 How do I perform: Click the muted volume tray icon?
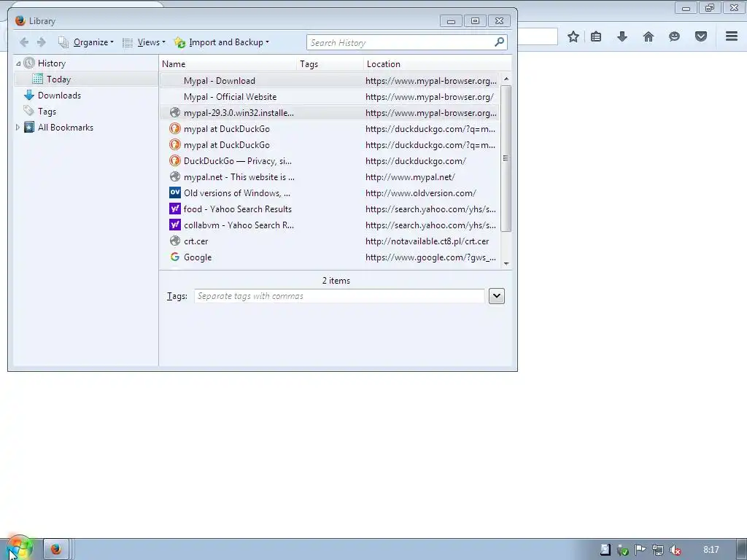point(675,550)
